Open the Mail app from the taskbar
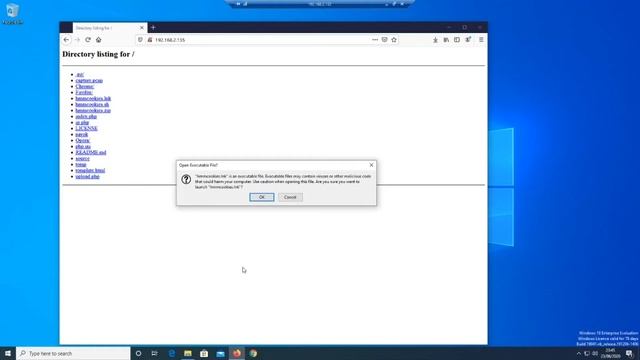 pos(220,353)
